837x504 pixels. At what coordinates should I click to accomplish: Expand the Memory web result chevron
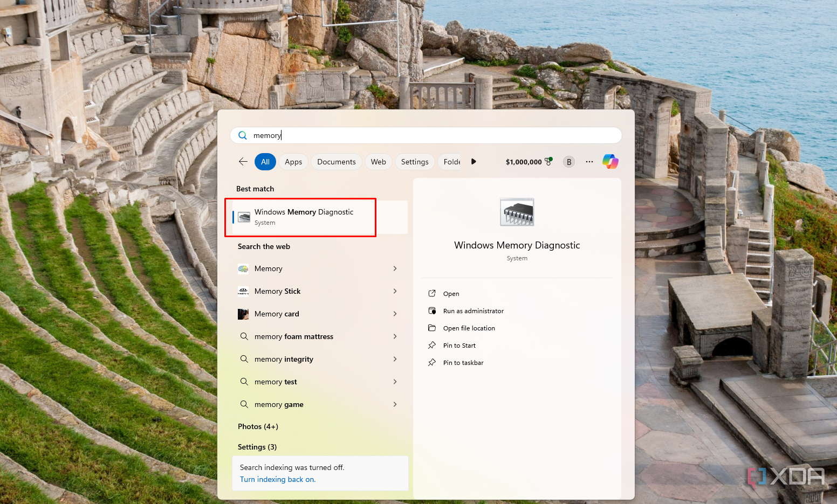point(395,268)
